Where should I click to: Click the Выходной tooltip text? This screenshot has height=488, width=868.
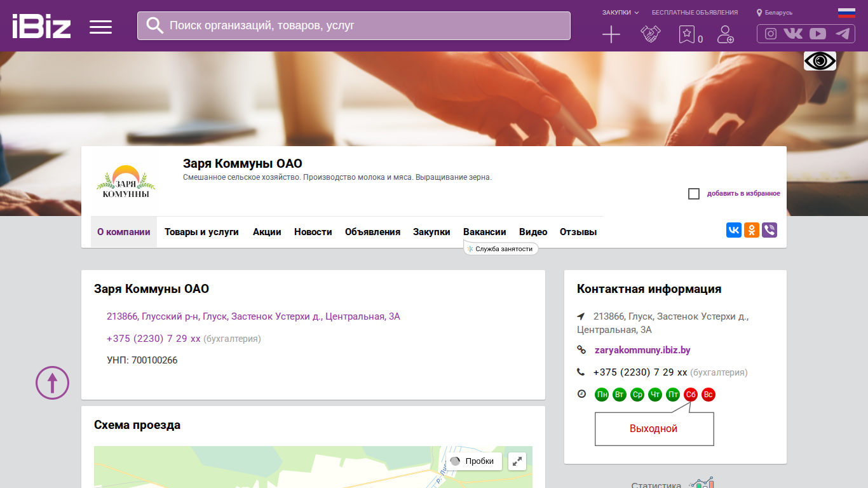click(x=654, y=429)
